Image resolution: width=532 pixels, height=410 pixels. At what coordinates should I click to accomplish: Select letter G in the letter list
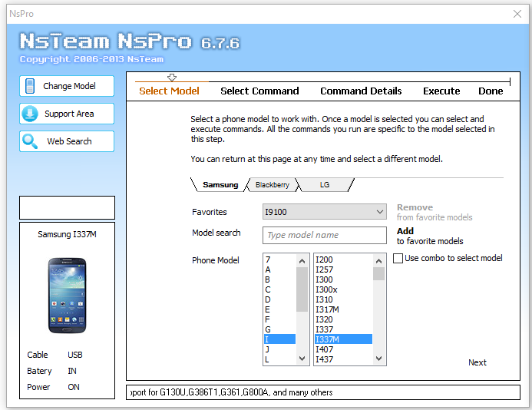pos(279,329)
